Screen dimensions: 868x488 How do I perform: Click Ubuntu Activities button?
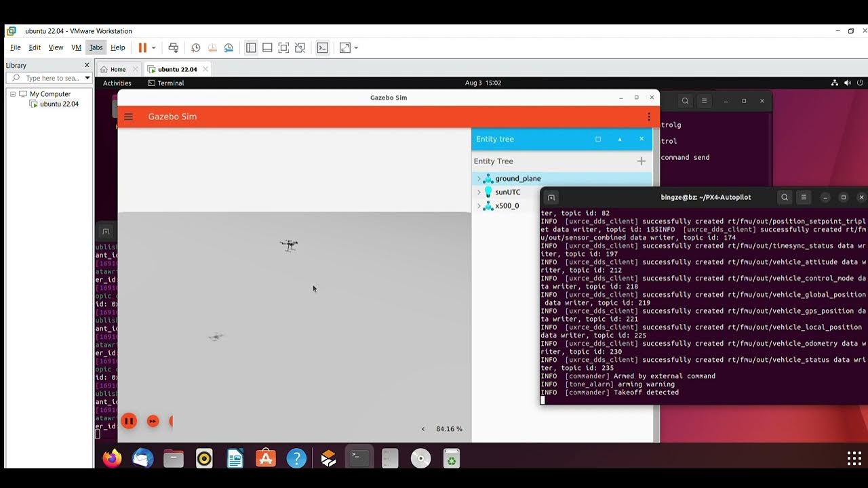pyautogui.click(x=117, y=83)
